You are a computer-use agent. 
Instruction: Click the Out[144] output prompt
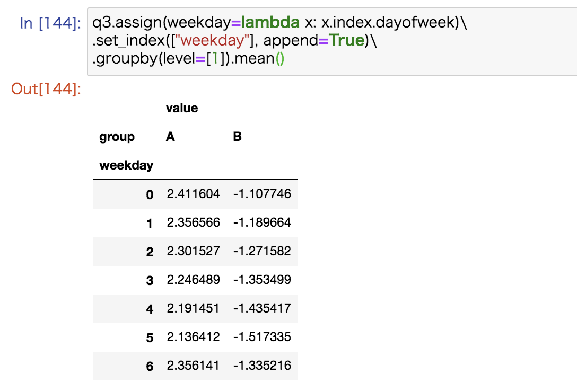(46, 89)
